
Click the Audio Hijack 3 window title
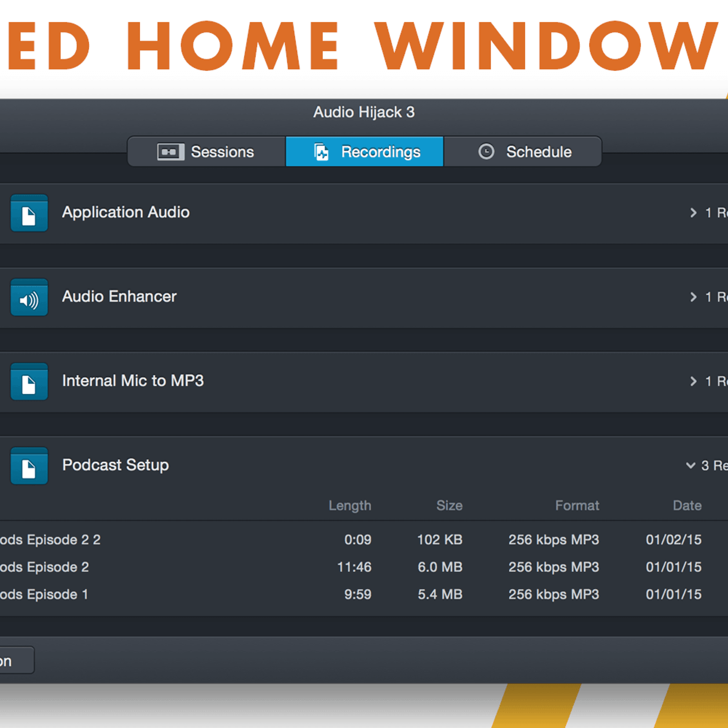pos(364,112)
